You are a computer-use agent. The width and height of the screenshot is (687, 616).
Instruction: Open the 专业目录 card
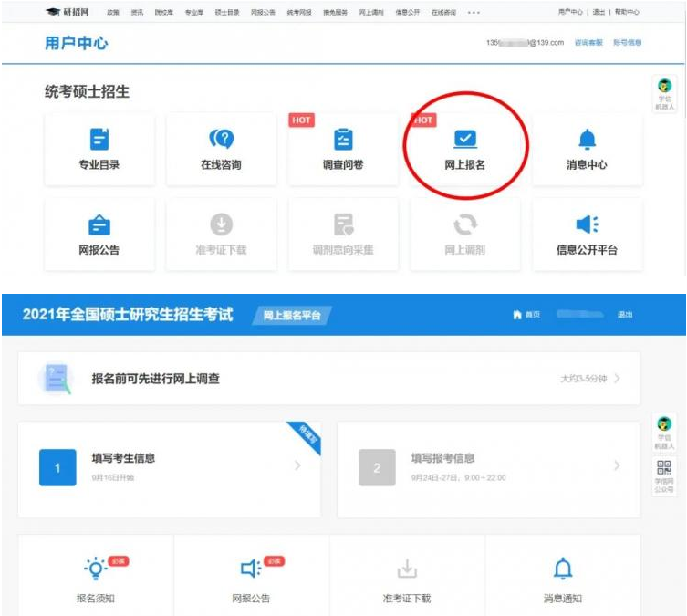[99, 150]
